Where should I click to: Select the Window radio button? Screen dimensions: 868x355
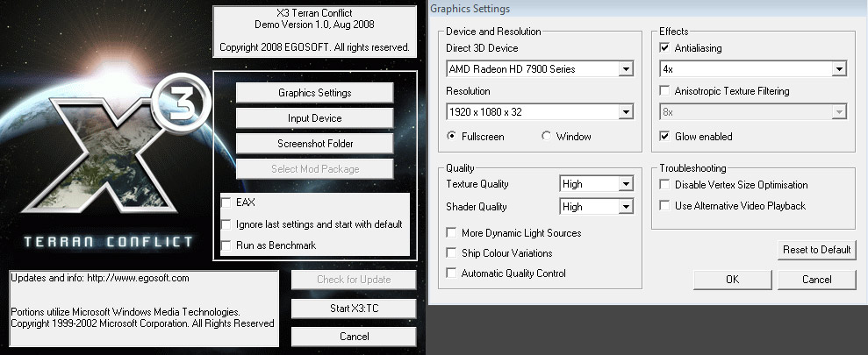click(x=547, y=136)
